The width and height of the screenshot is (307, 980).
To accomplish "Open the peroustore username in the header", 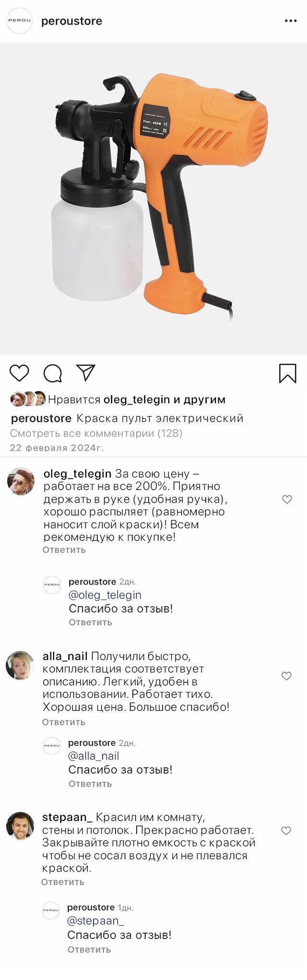I will point(71,21).
